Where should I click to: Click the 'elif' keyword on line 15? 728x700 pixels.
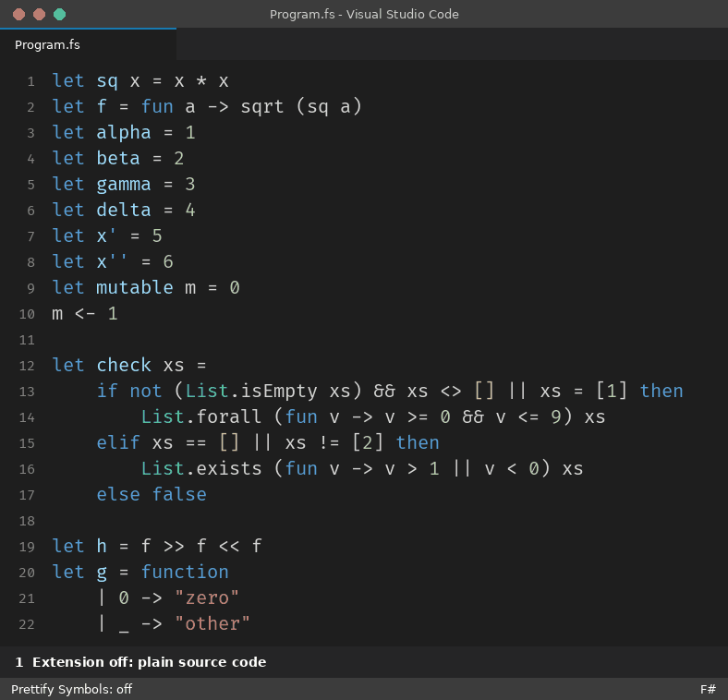118,442
